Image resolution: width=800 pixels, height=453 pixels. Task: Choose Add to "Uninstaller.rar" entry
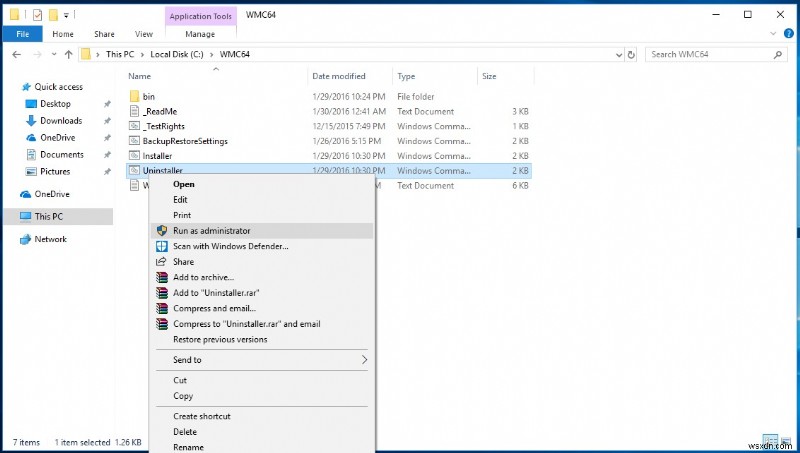click(262, 293)
